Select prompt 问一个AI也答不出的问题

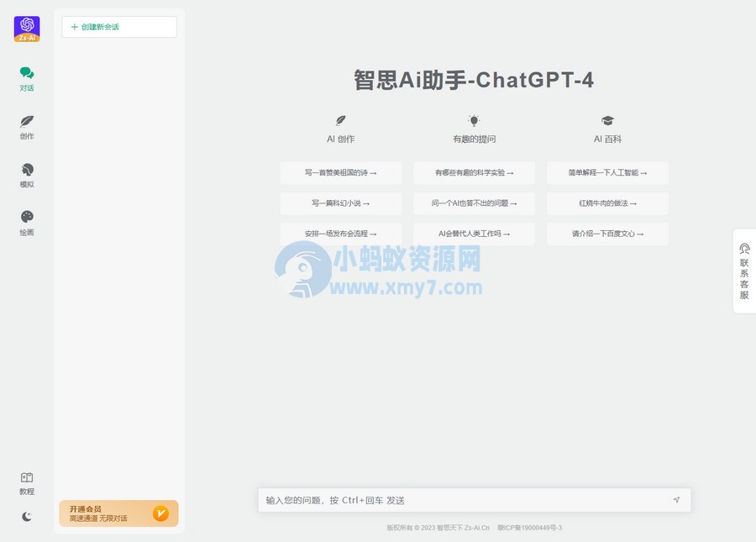(x=475, y=203)
